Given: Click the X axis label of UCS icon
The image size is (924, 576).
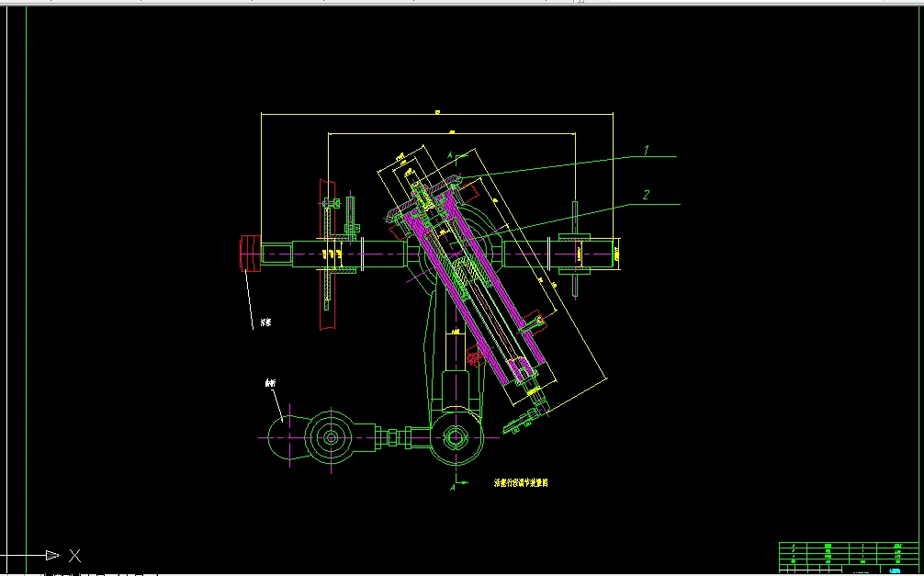Looking at the screenshot, I should tap(74, 556).
